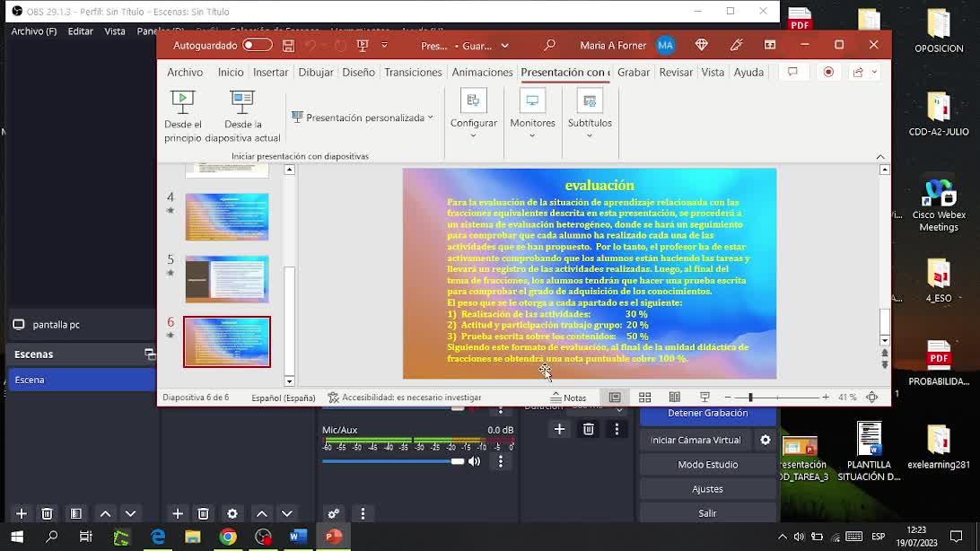Viewport: 980px width, 551px height.
Task: Fit slide to current window icon
Action: 871,398
